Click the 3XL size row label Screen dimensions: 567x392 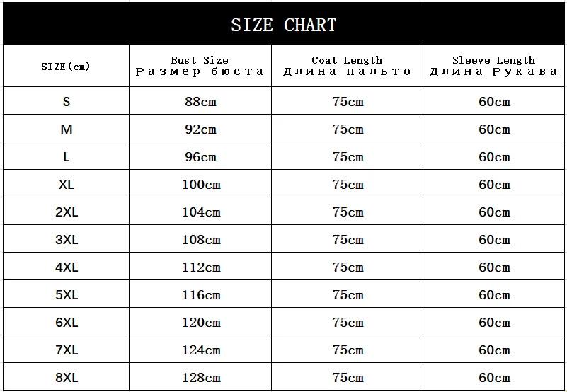(67, 239)
